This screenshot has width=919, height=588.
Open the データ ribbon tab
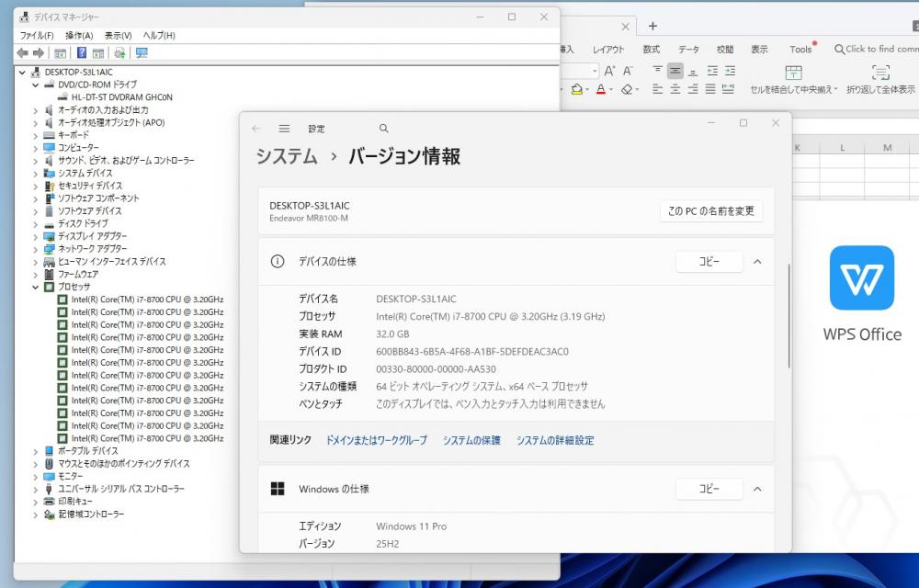(x=688, y=50)
